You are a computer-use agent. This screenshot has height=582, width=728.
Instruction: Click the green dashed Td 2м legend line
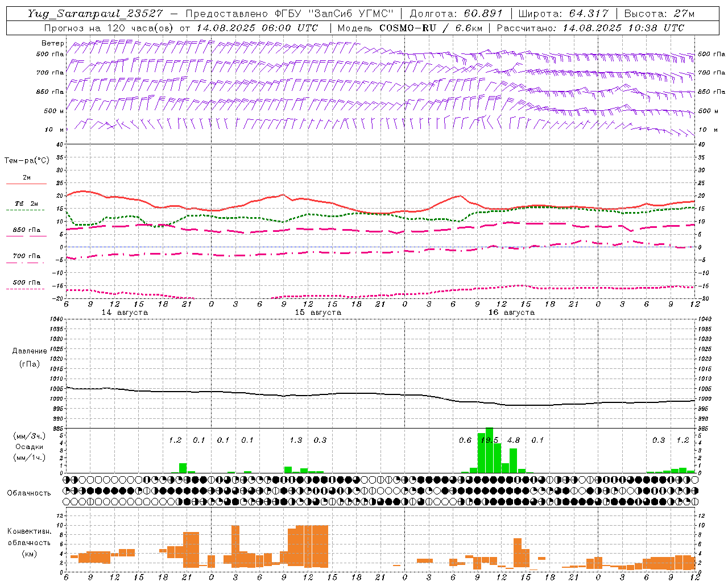(25, 210)
